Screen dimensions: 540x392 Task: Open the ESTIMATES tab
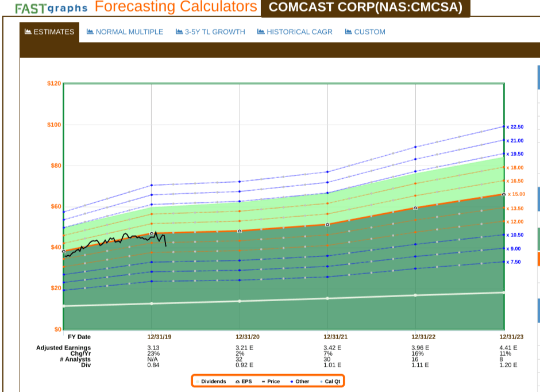tap(49, 32)
